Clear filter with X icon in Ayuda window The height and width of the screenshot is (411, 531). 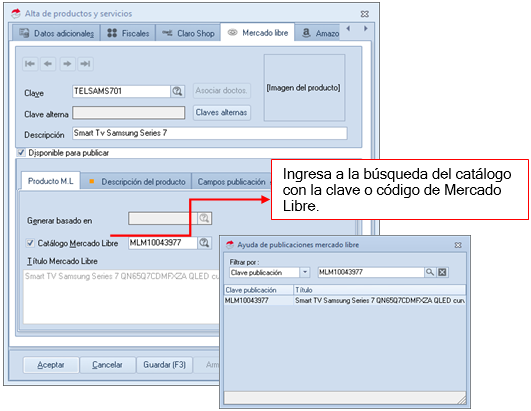(442, 272)
